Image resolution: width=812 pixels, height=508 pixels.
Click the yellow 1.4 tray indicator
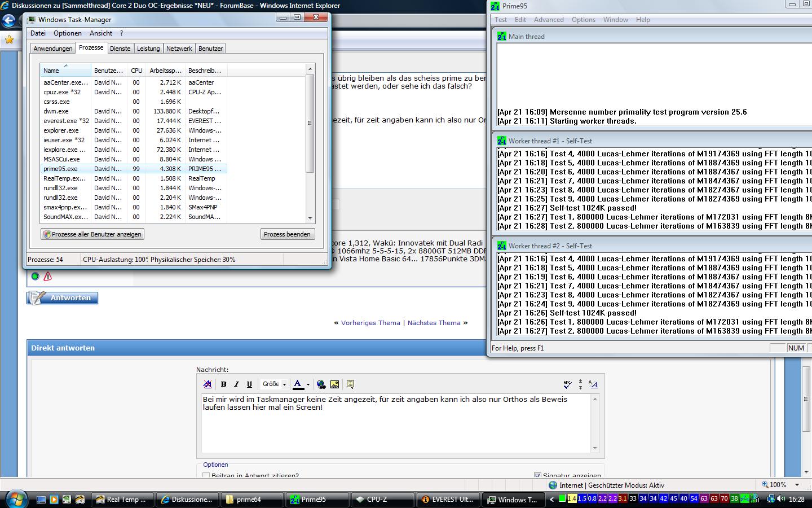[x=572, y=498]
